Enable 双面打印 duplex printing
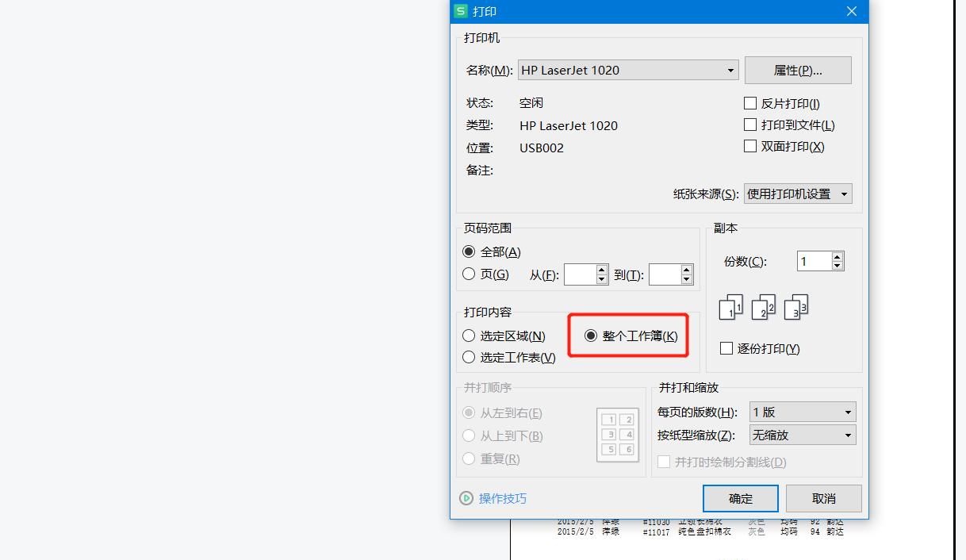 pyautogui.click(x=749, y=146)
